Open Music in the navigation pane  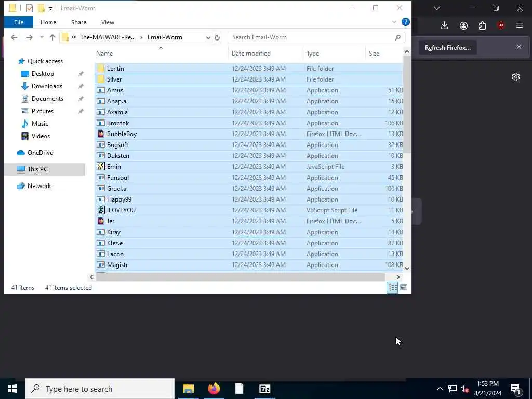click(39, 124)
